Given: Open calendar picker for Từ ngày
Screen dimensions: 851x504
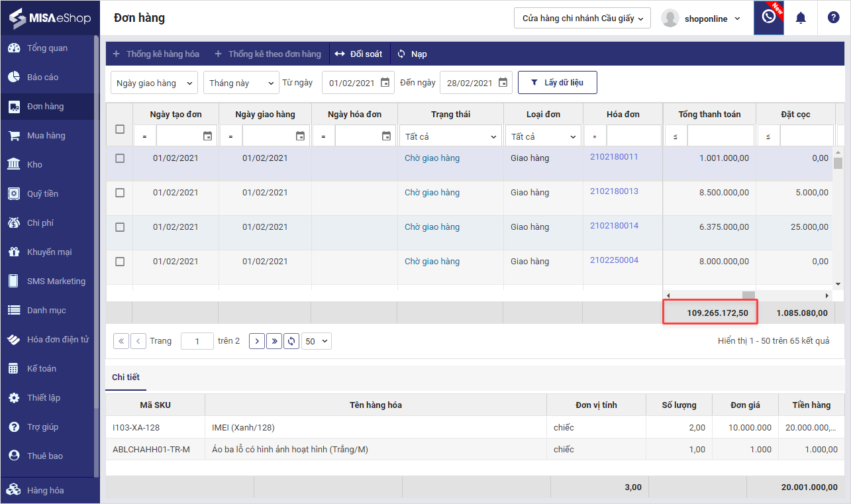Looking at the screenshot, I should [385, 83].
